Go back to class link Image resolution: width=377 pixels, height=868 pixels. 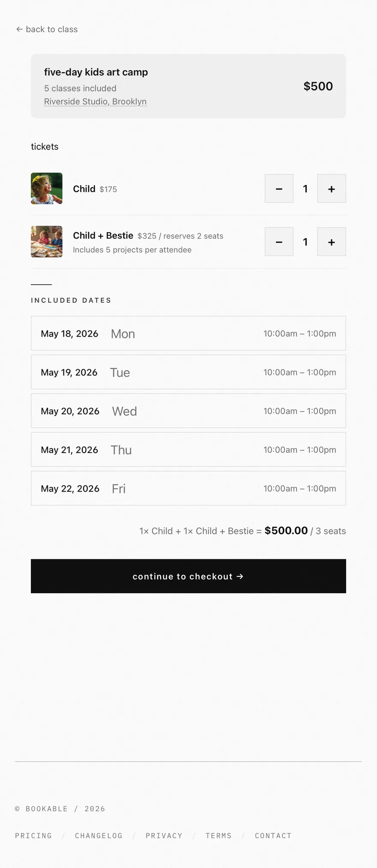[47, 29]
